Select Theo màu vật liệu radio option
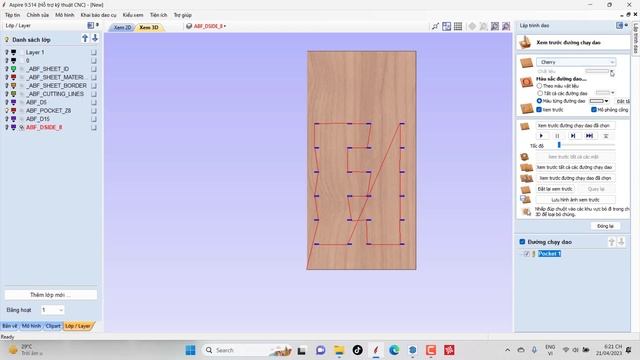Screen dimensions: 640x360 pyautogui.click(x=539, y=86)
